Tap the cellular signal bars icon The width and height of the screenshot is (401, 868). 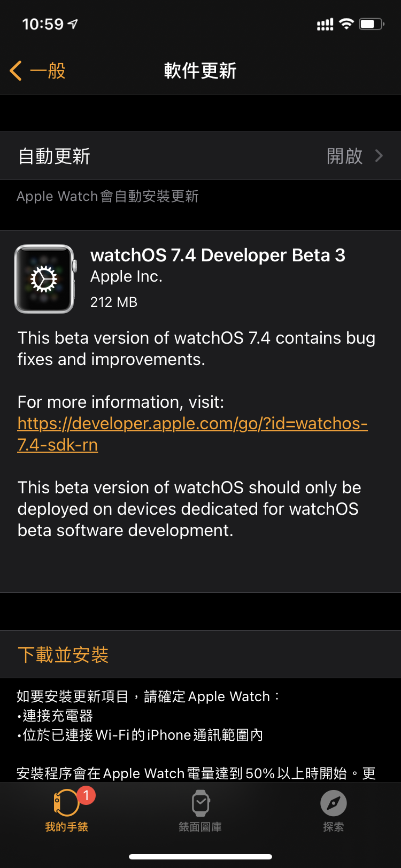[x=325, y=24]
